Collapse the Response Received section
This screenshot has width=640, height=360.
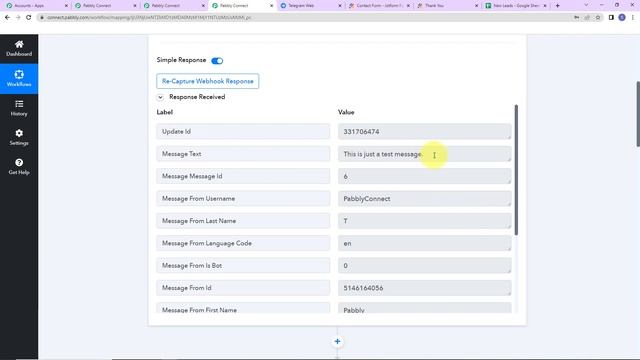[x=160, y=97]
